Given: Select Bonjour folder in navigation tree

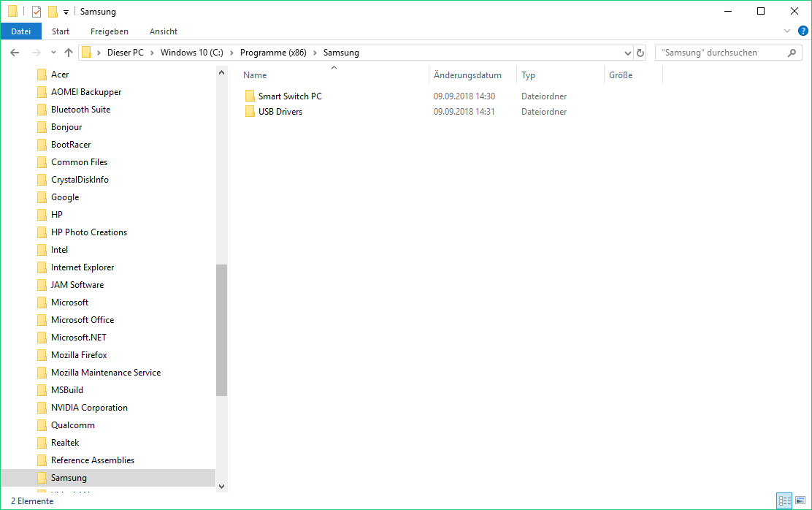Looking at the screenshot, I should pyautogui.click(x=66, y=127).
